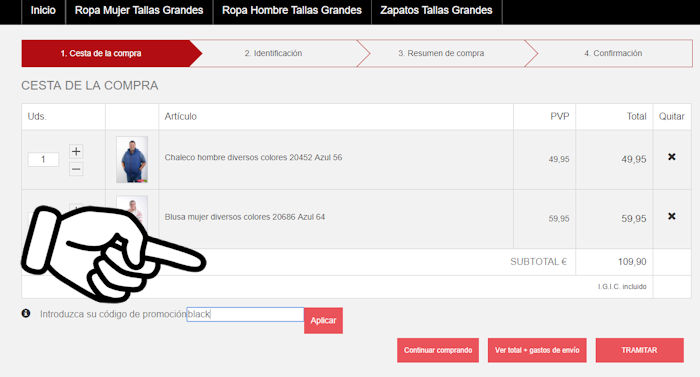700x377 pixels.
Task: Open Ropa Mujer Tallas Grandes menu
Action: pyautogui.click(x=139, y=11)
